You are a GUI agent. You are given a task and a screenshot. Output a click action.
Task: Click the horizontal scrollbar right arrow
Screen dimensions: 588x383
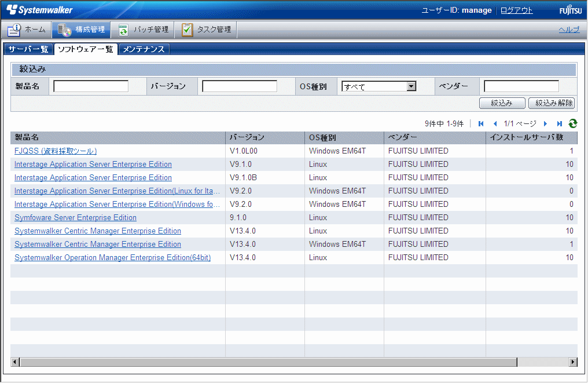tap(573, 362)
